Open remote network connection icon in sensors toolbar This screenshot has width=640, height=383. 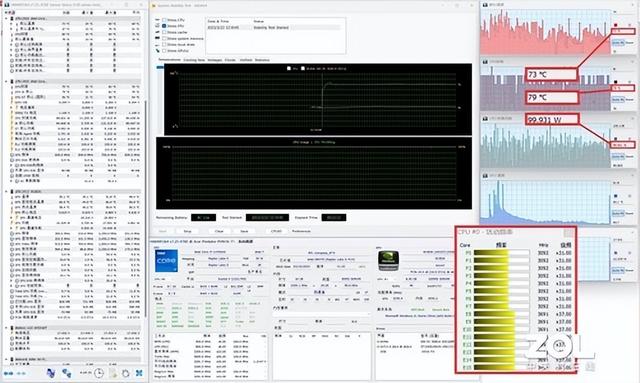51,373
